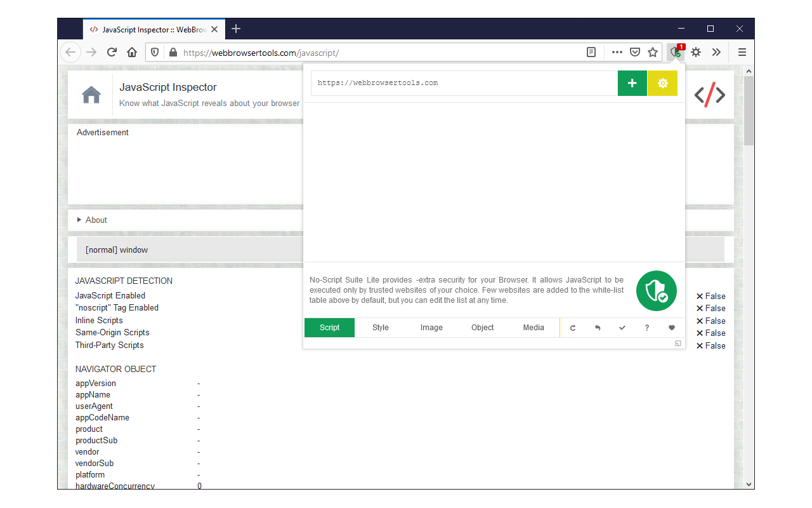Toggle reader view icon in address bar
Image resolution: width=812 pixels, height=508 pixels.
591,53
